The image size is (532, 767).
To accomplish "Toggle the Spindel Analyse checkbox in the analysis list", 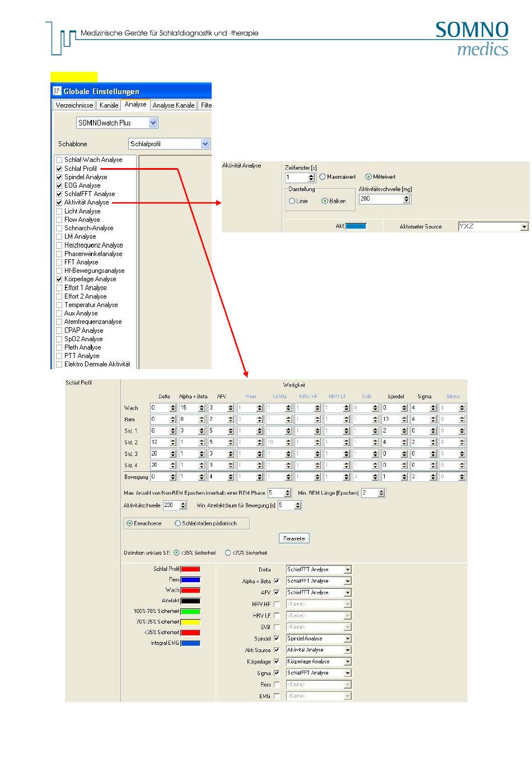I will [59, 177].
